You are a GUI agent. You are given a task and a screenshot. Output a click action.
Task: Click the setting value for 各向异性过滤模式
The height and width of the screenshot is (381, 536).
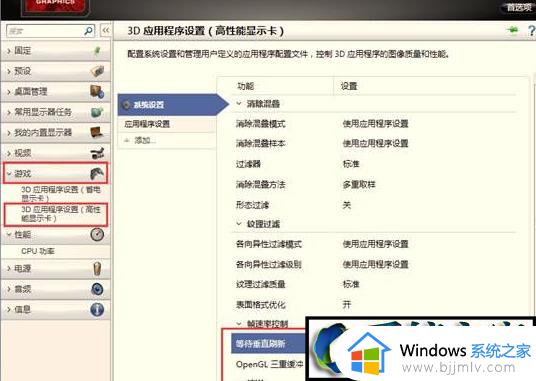coord(375,244)
